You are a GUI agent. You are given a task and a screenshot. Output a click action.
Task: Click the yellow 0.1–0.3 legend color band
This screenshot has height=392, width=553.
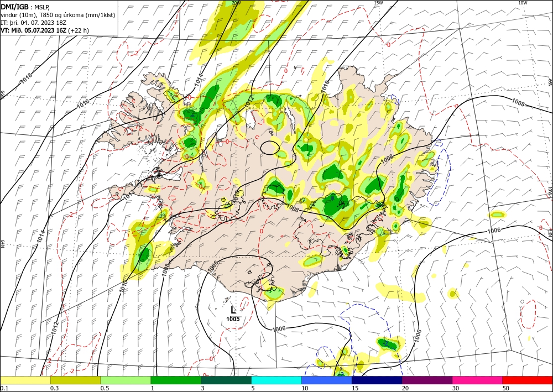tap(25, 380)
